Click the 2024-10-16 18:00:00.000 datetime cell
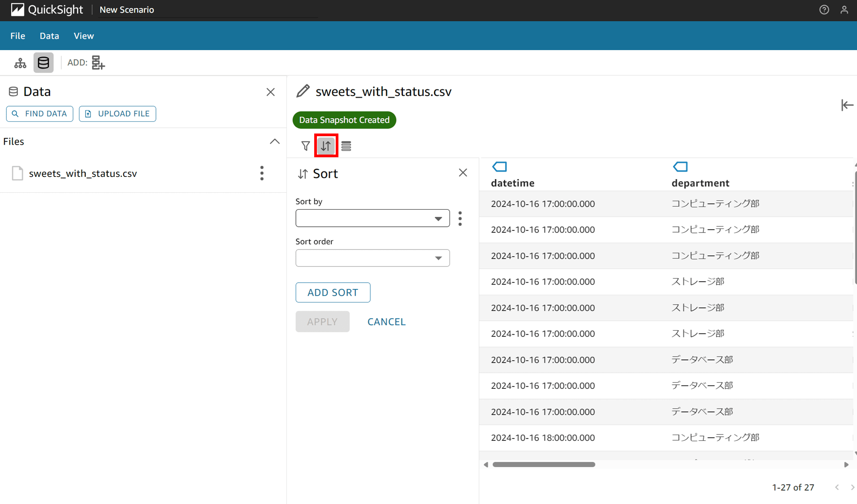 point(543,438)
